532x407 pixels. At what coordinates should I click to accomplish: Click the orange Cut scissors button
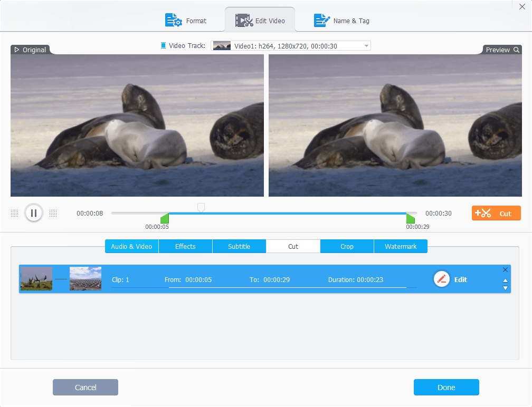tap(496, 213)
